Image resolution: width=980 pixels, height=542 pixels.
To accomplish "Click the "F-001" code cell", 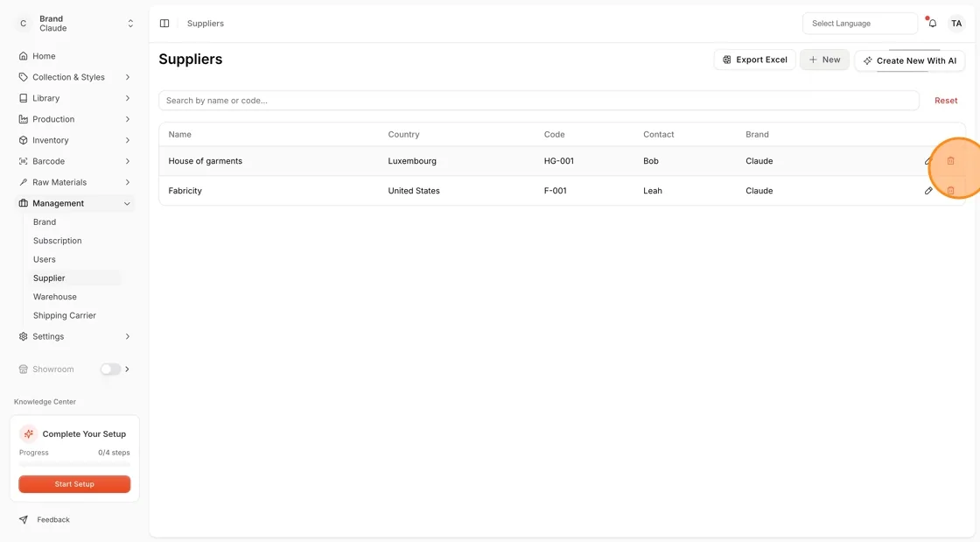I will [x=555, y=191].
